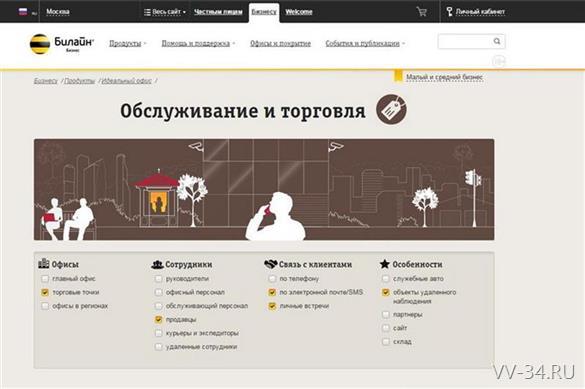Select the Welcome tab
585x389 pixels.
tap(299, 12)
